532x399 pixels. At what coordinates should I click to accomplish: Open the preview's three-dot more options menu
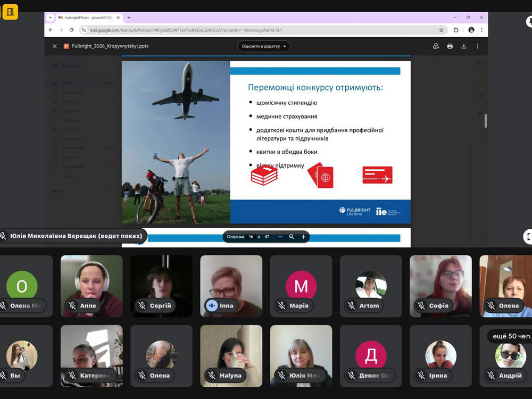(x=478, y=46)
